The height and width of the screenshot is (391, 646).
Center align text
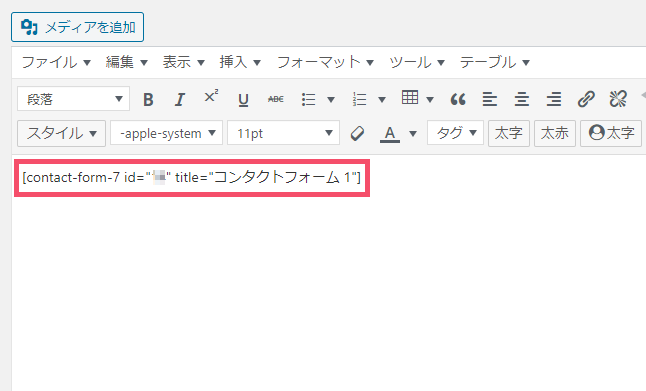(x=522, y=99)
